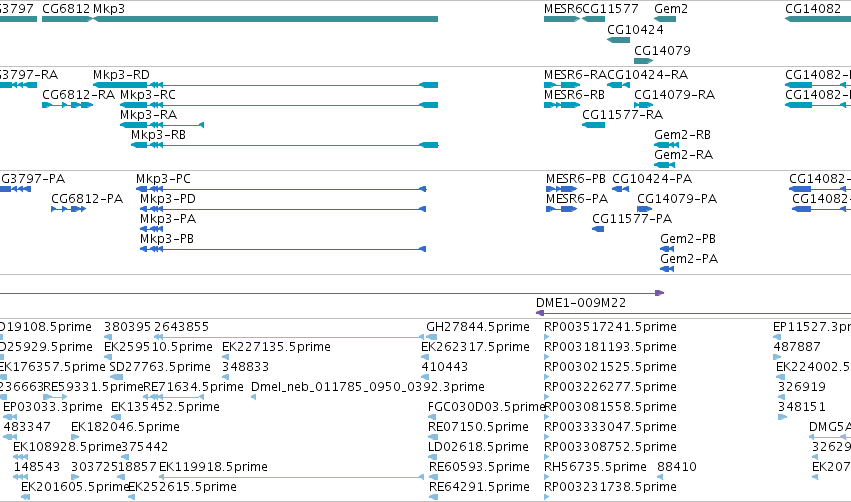The height and width of the screenshot is (502, 851).
Task: Select the 88410 EST marker
Action: click(x=660, y=477)
